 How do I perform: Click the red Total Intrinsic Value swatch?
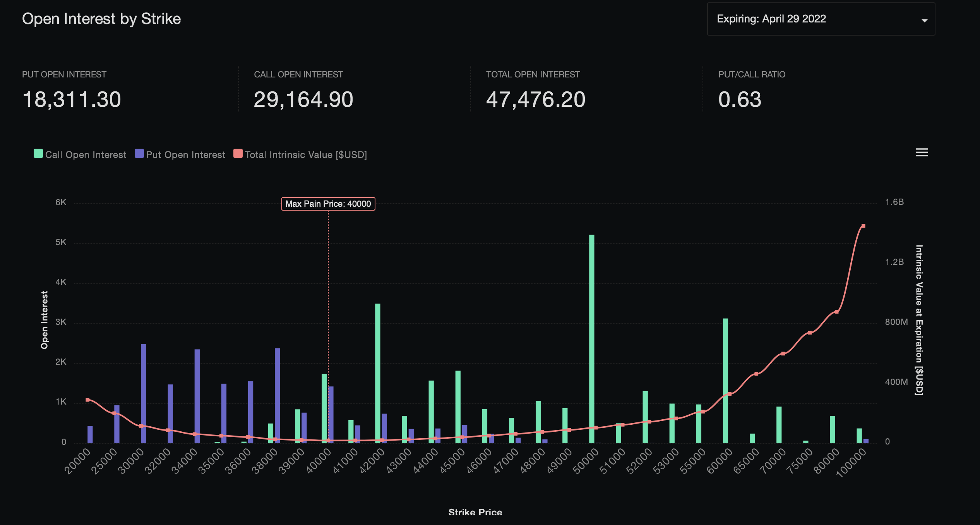coord(238,153)
